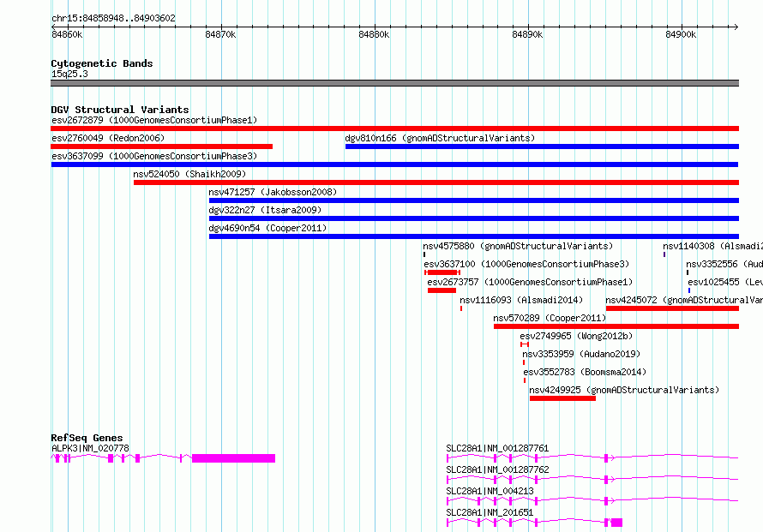Screen dimensions: 763x532
Task: Select the nsv524050 (Shaikh2009) label
Action: (x=189, y=174)
